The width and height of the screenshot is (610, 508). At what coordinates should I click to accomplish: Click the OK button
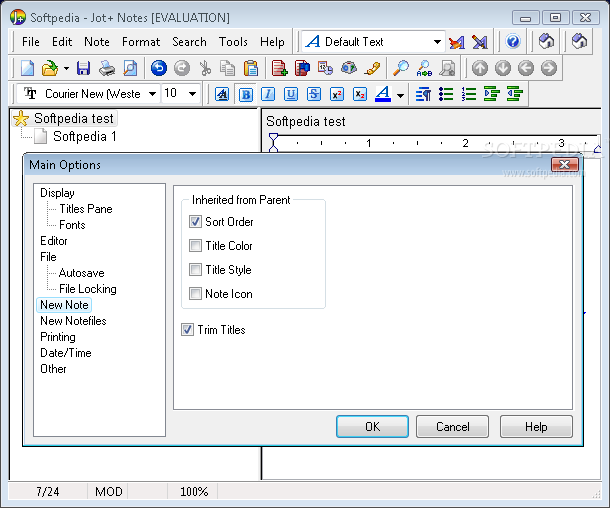point(372,427)
